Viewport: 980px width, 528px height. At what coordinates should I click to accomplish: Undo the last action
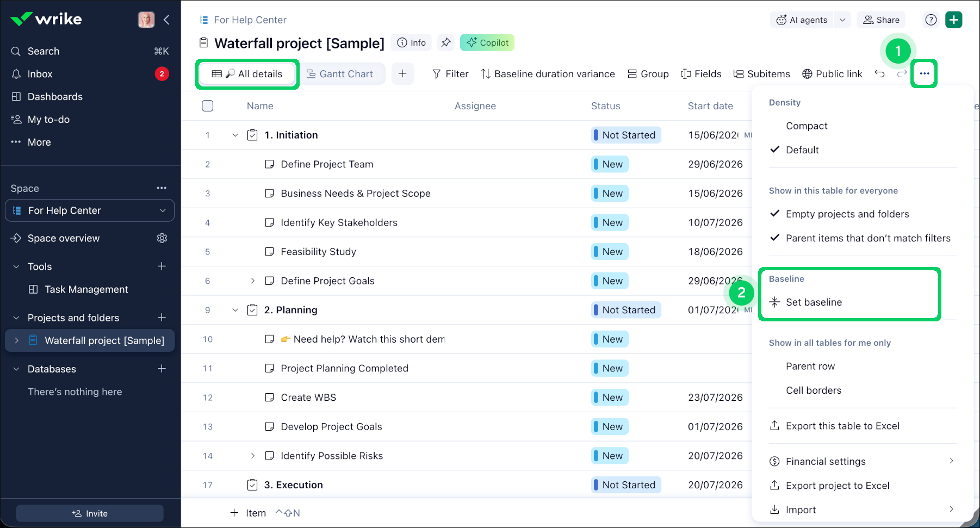coord(880,74)
